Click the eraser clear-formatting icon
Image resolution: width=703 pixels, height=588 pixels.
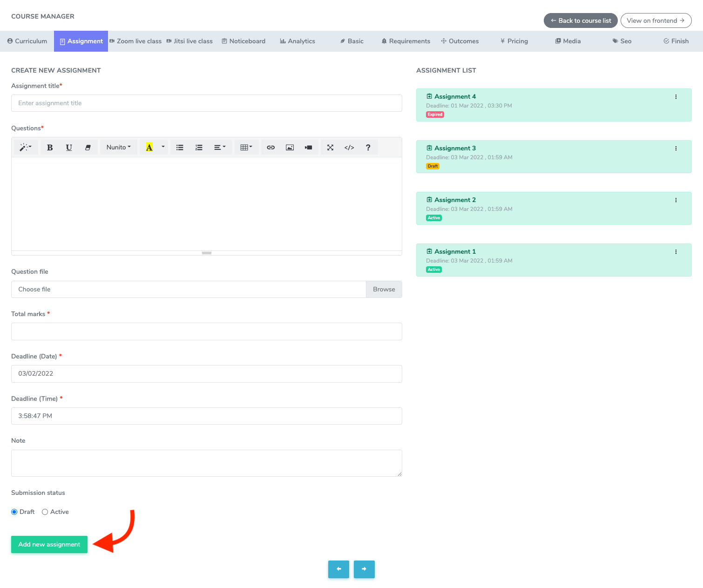pyautogui.click(x=88, y=148)
